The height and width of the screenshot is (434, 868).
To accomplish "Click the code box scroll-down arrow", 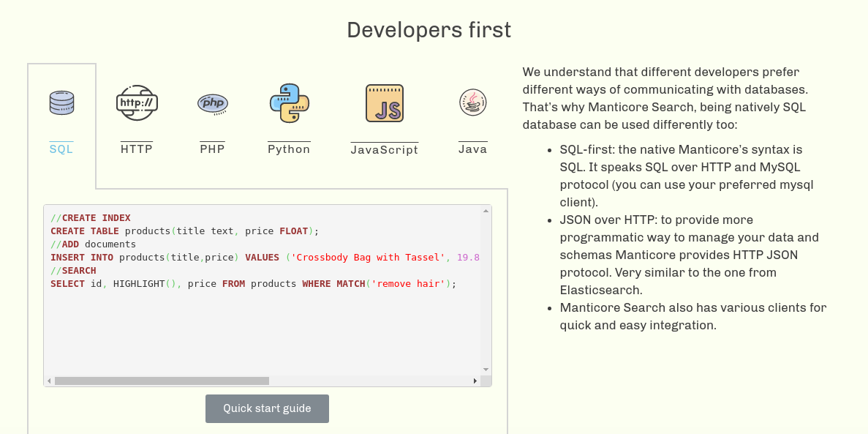I will [486, 369].
